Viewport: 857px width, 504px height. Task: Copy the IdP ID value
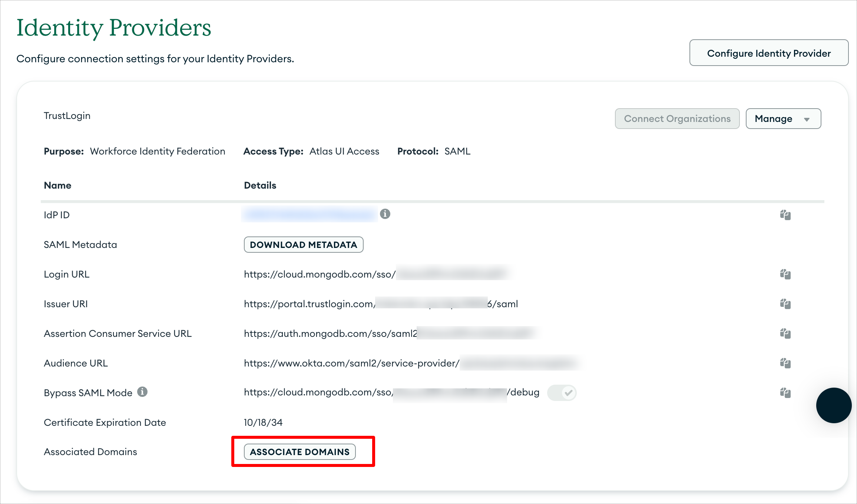click(785, 215)
